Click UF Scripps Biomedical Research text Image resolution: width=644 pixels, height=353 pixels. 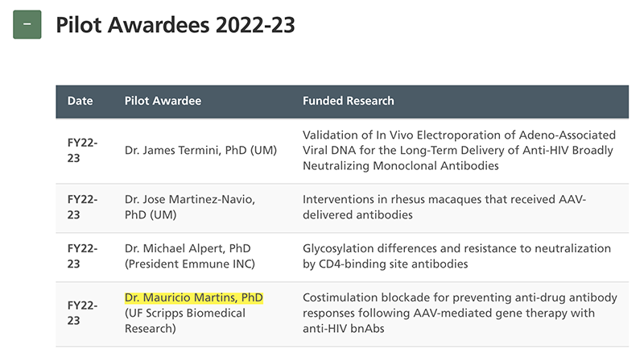(x=185, y=321)
